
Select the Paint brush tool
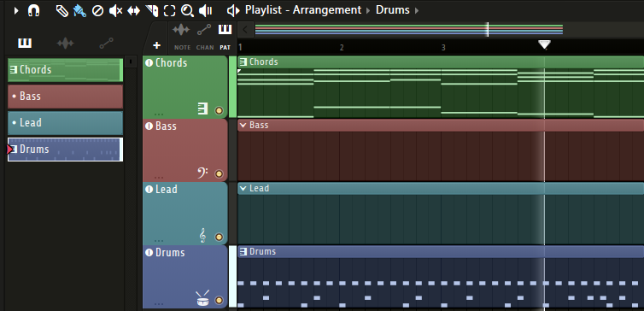[x=79, y=11]
